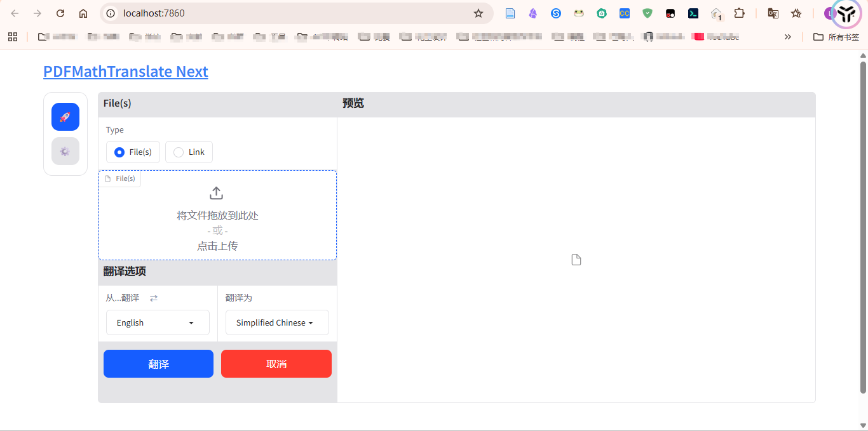Click 点击上传 to upload a file
Viewport: 868px width, 431px height.
point(217,246)
